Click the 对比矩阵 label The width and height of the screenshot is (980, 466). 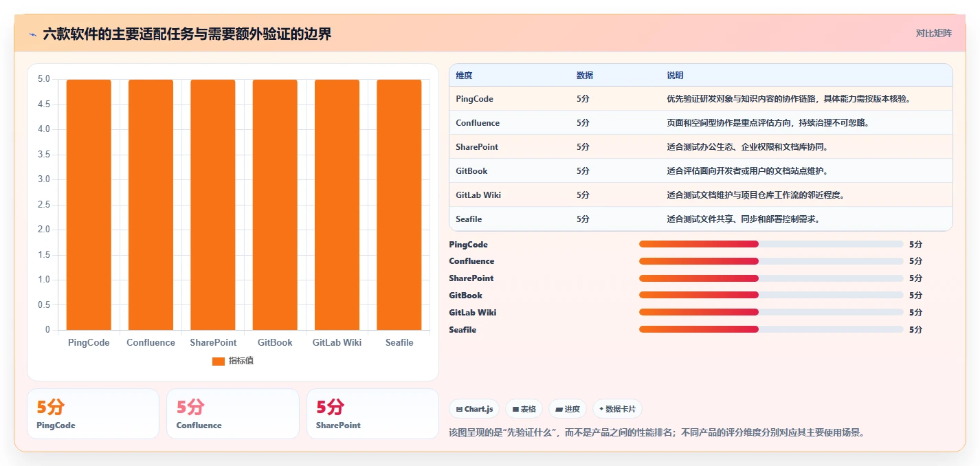[x=934, y=33]
